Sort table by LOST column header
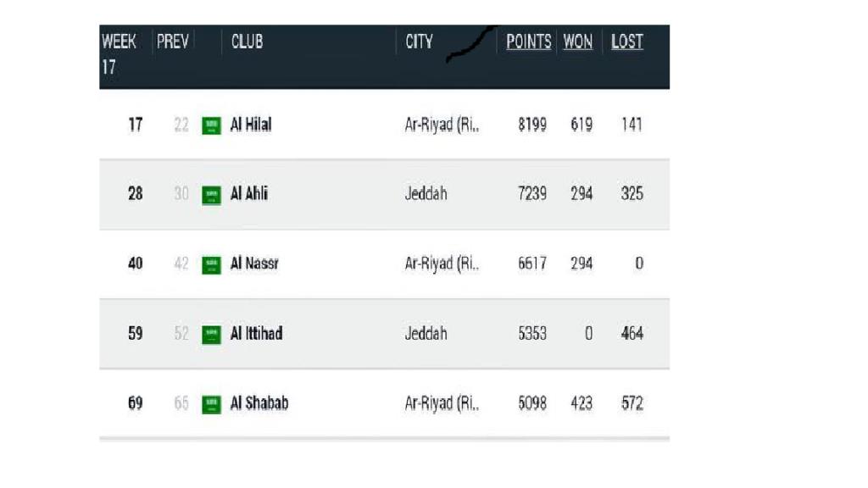868x488 pixels. [x=626, y=42]
